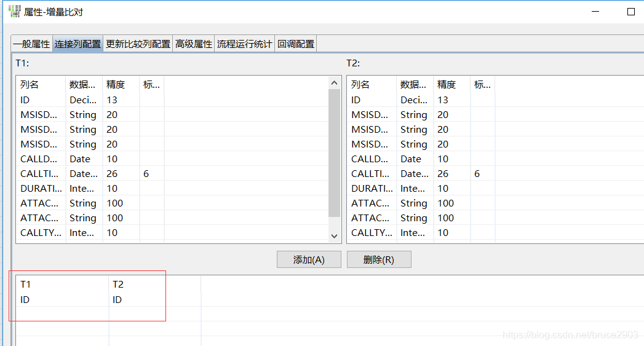The image size is (644, 346).
Task: Select the 连接列配置 tab
Action: 78,44
